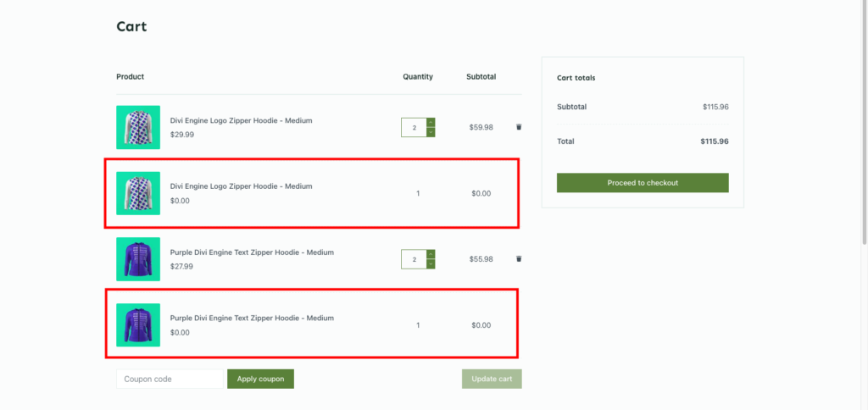Open the $27.99 Purple Text Zipper Hoodie link
This screenshot has height=410, width=868.
252,252
